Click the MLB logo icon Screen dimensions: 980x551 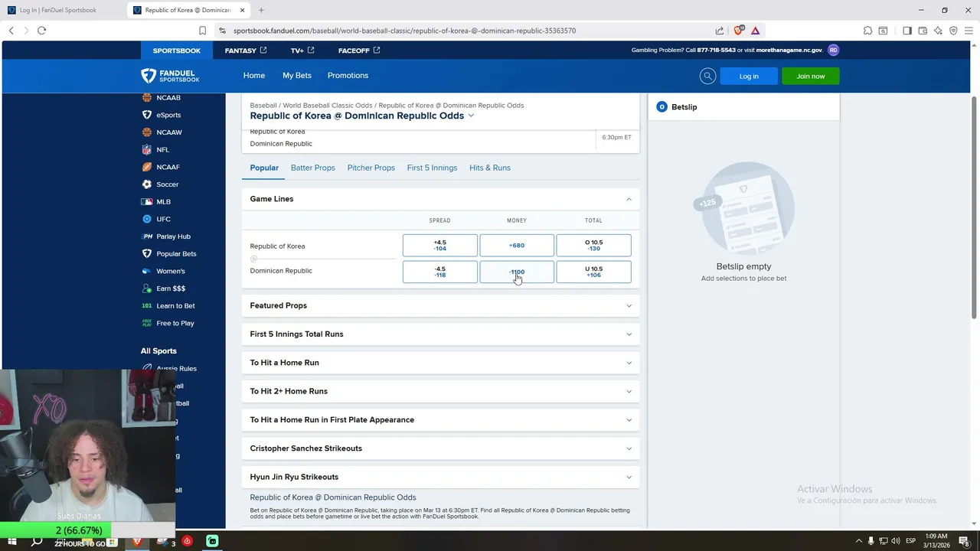(x=147, y=202)
